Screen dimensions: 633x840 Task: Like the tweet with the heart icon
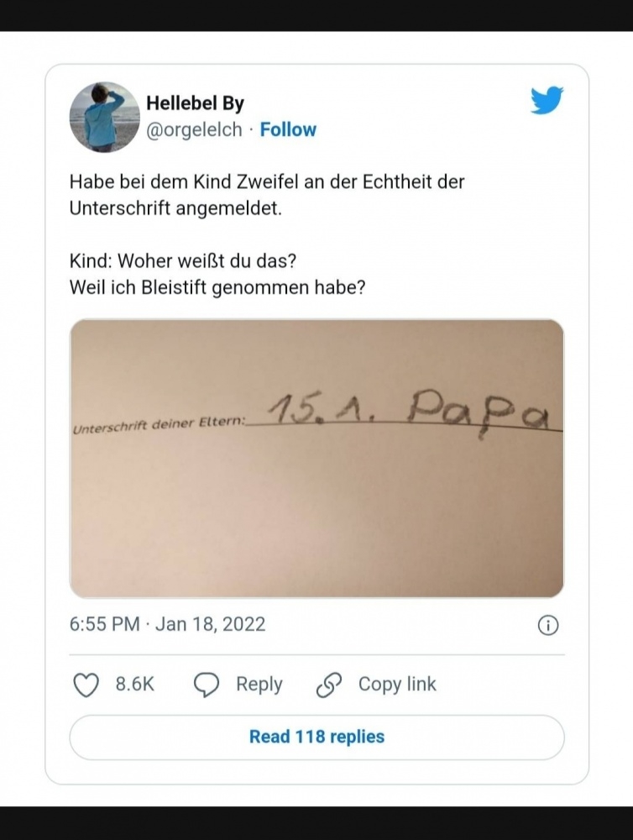click(x=86, y=685)
